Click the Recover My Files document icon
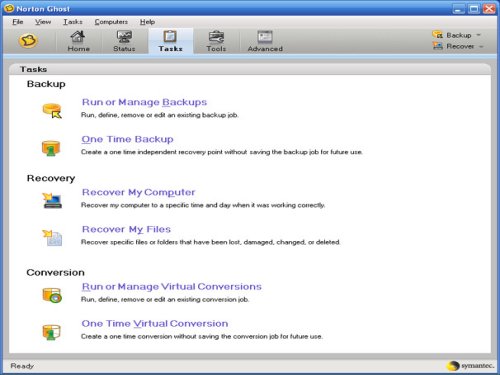 pyautogui.click(x=52, y=238)
